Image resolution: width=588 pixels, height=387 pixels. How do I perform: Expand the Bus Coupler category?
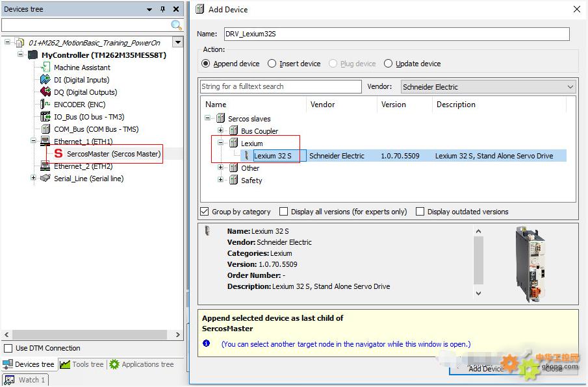[x=221, y=131]
